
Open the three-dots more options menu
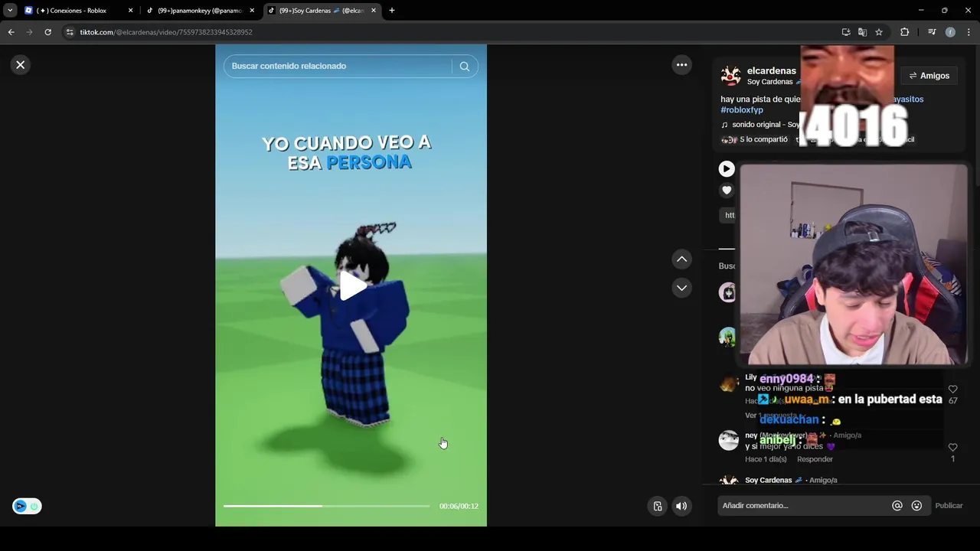click(682, 65)
